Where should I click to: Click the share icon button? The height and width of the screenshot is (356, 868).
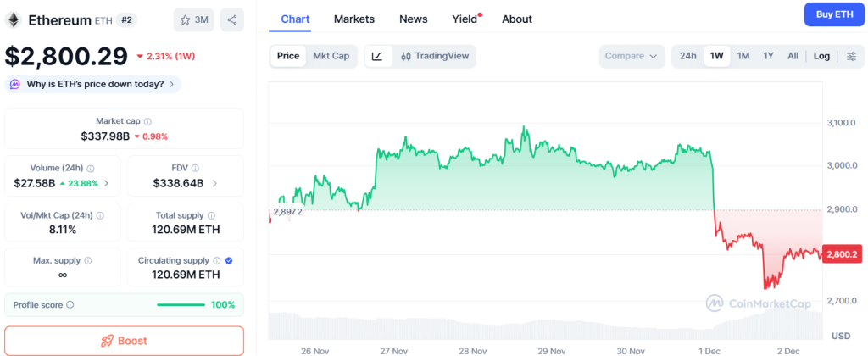coord(232,19)
